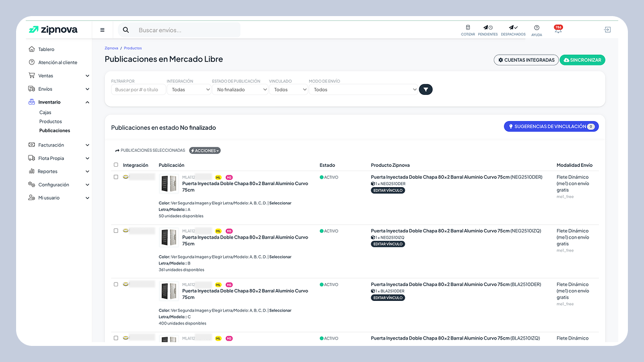Click the Flota Propia truck icon
The height and width of the screenshot is (362, 644).
click(32, 158)
